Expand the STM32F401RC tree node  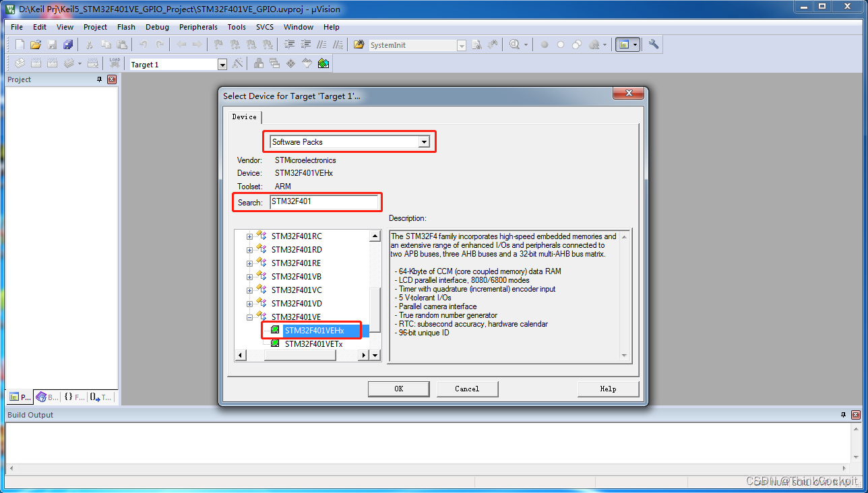tap(249, 236)
